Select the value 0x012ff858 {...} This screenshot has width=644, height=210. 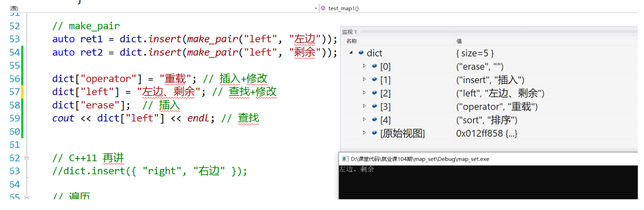(x=486, y=133)
